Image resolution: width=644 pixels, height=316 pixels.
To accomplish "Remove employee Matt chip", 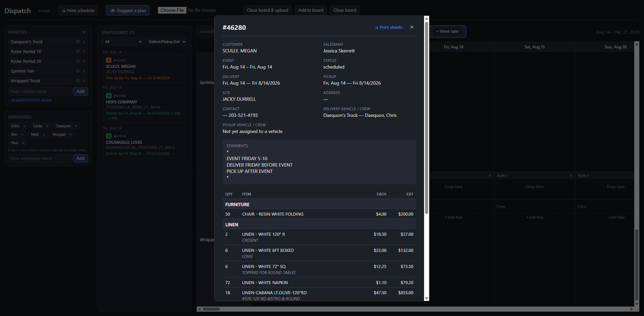I will (x=44, y=135).
